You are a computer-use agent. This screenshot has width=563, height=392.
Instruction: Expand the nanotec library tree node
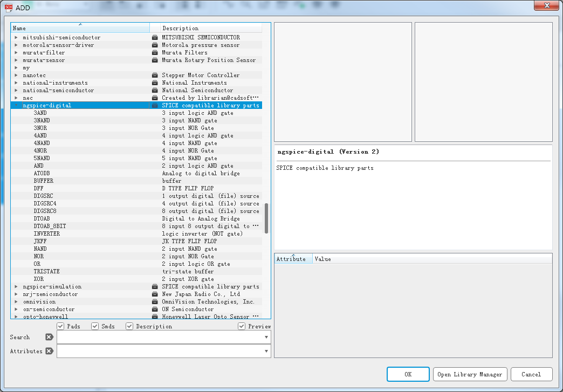(x=16, y=75)
